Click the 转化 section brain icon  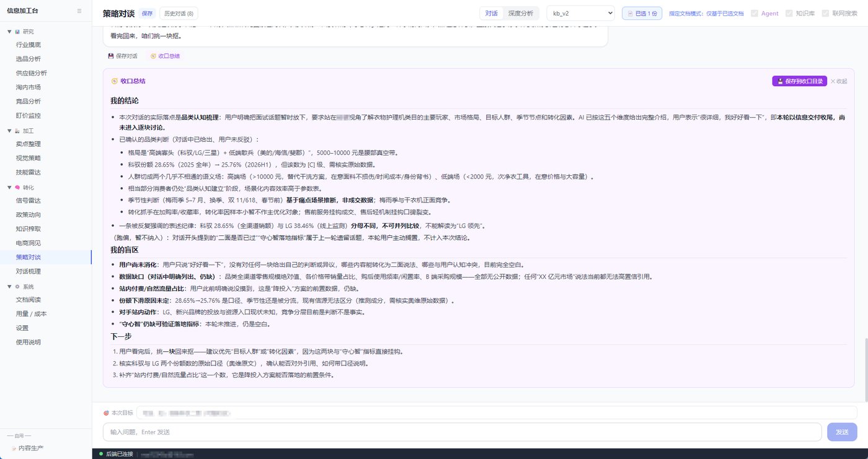coord(17,187)
